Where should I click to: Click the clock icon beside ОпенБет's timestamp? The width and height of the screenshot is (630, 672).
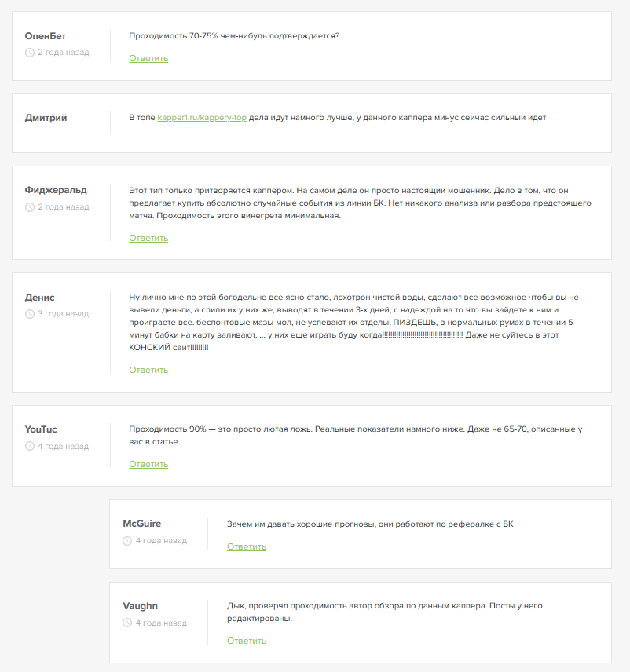[30, 53]
